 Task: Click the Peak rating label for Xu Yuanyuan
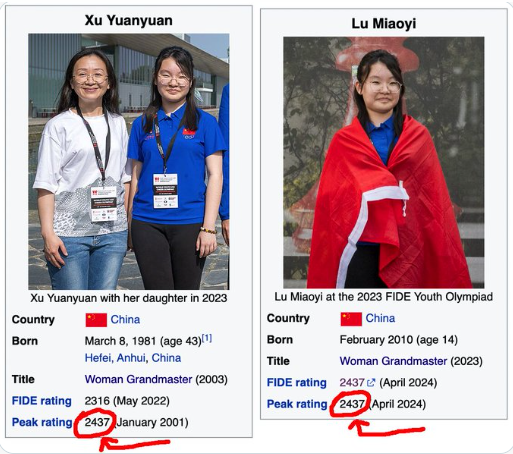click(x=42, y=422)
